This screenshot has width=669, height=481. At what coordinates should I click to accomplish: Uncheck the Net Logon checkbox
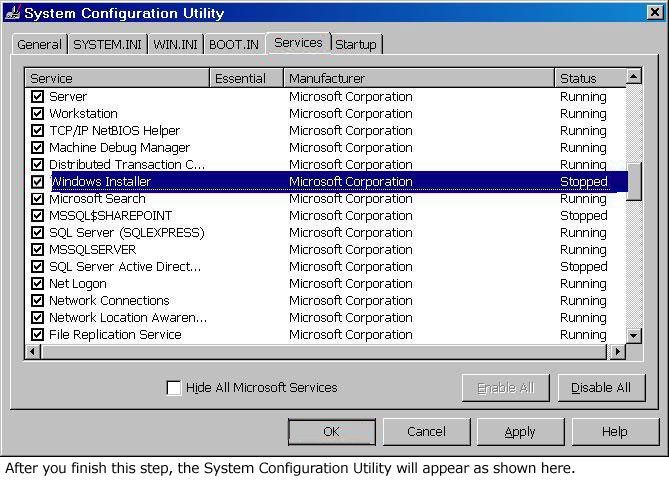[x=38, y=283]
